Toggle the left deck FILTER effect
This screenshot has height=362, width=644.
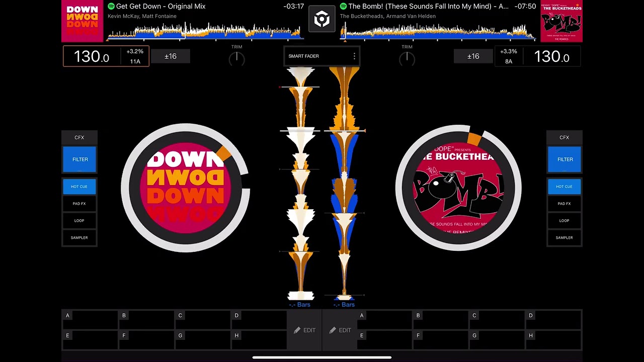coord(79,159)
